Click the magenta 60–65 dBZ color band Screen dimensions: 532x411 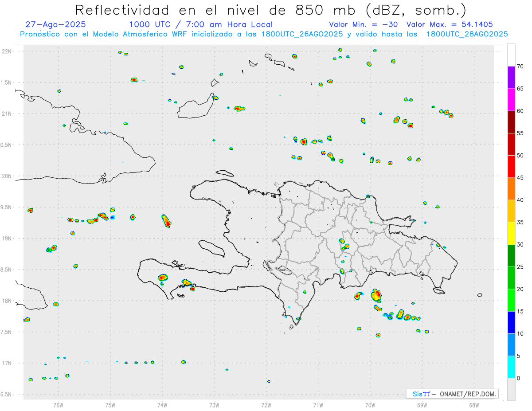point(511,100)
